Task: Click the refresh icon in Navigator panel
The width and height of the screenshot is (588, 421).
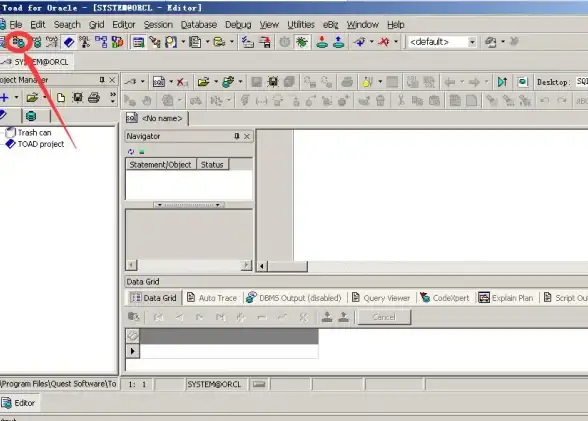Action: pos(131,152)
